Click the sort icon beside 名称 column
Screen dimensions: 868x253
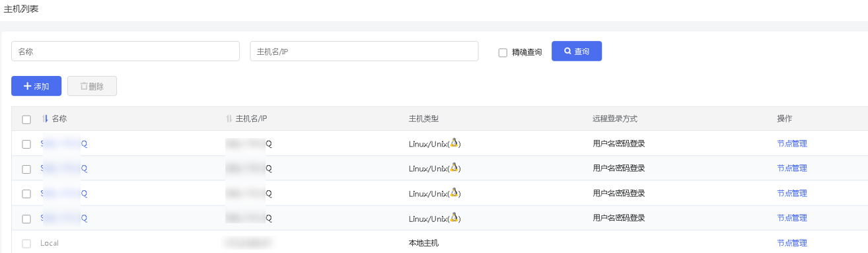[45, 119]
